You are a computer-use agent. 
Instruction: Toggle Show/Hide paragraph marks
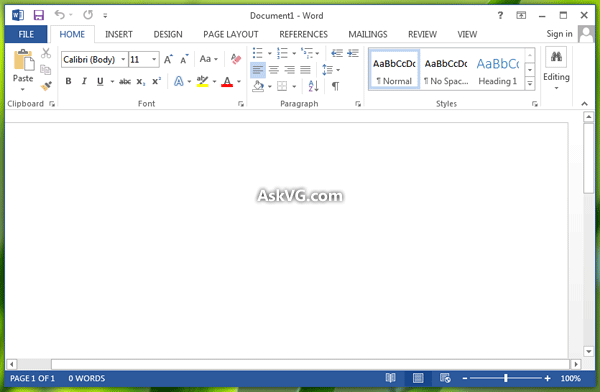click(336, 86)
